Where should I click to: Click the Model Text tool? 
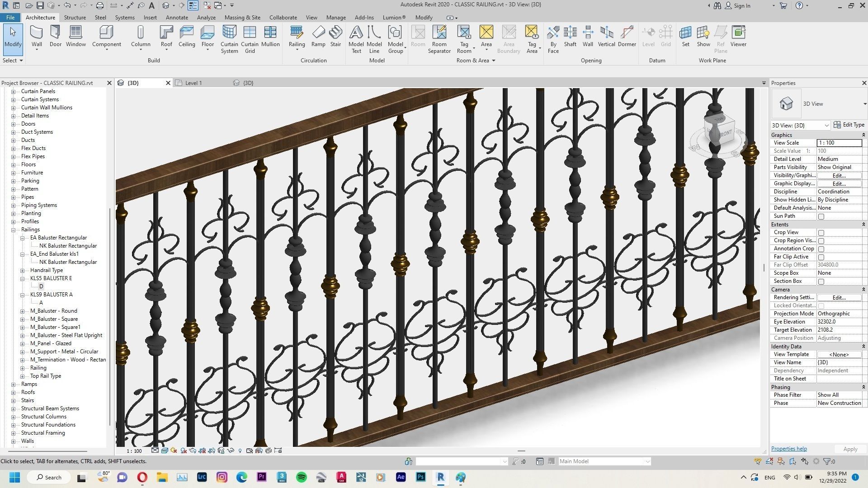coord(356,39)
